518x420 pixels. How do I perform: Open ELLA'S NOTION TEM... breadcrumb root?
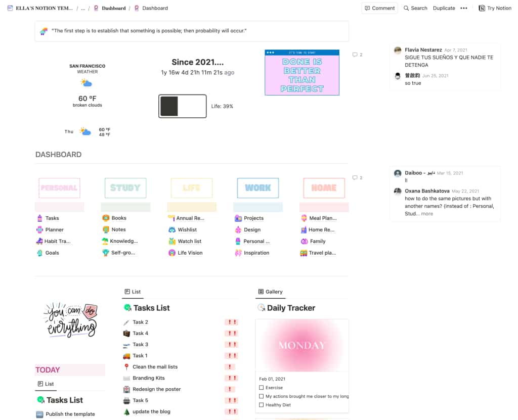[x=40, y=8]
